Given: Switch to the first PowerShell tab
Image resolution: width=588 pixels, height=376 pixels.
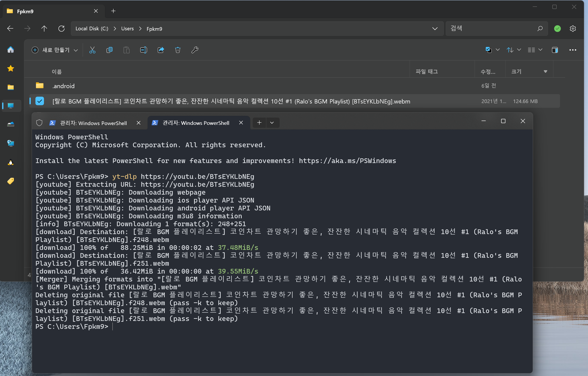Looking at the screenshot, I should pos(93,123).
